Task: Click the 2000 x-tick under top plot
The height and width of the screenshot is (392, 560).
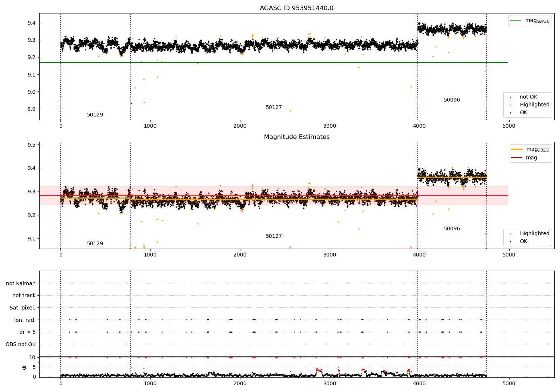Action: (x=240, y=126)
